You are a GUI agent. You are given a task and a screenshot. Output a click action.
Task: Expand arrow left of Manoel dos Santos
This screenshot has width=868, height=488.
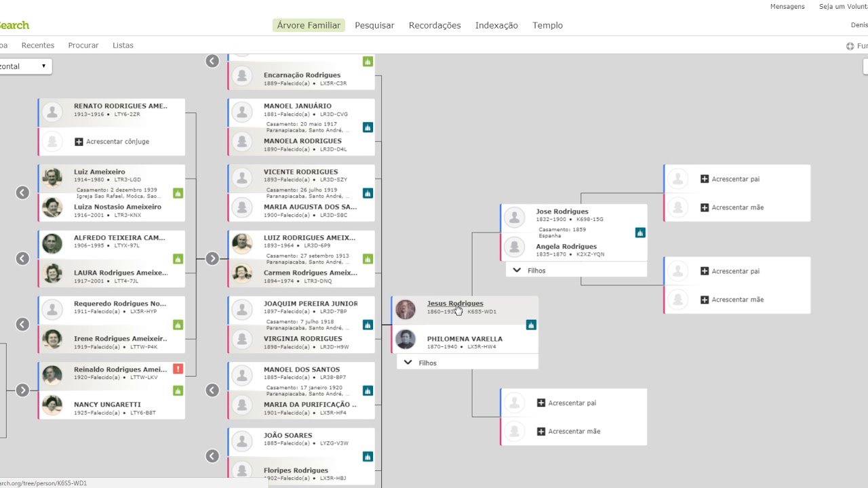[x=212, y=390]
